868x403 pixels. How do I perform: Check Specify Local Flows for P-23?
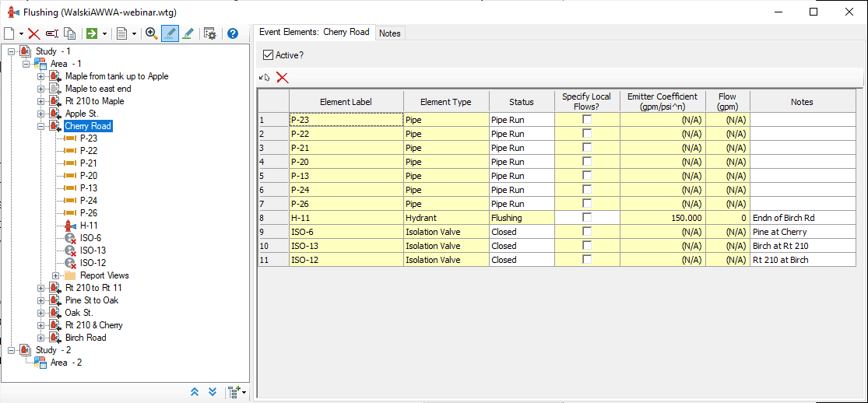pyautogui.click(x=587, y=119)
